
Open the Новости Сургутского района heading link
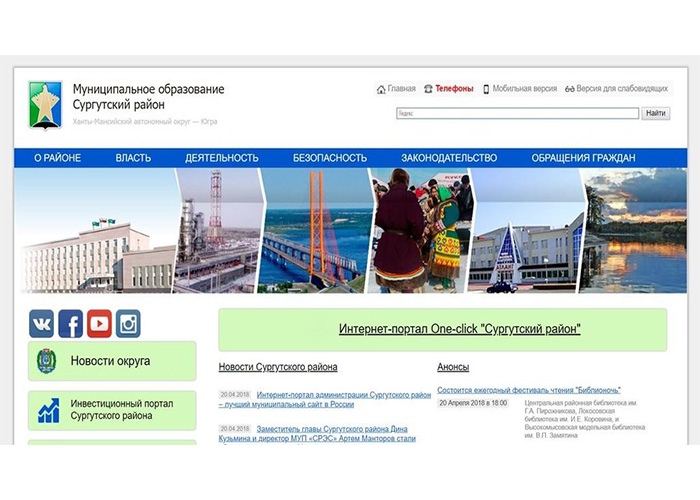278,367
